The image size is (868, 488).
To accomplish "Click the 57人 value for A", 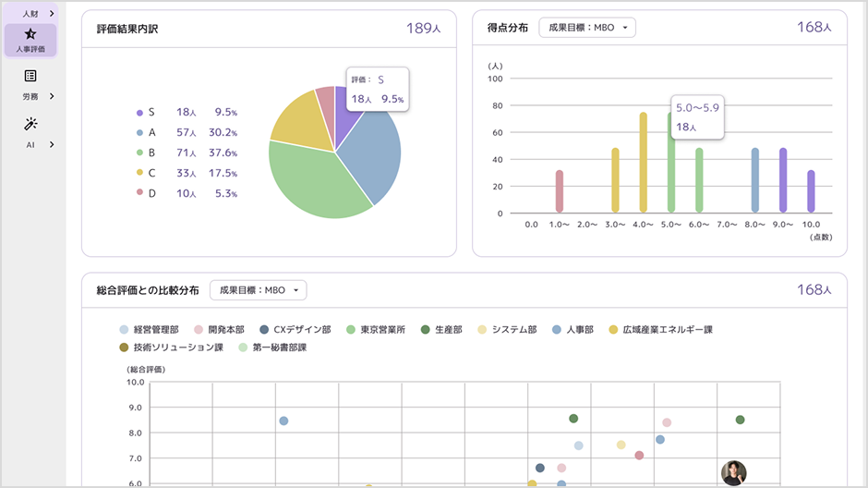I will [186, 132].
